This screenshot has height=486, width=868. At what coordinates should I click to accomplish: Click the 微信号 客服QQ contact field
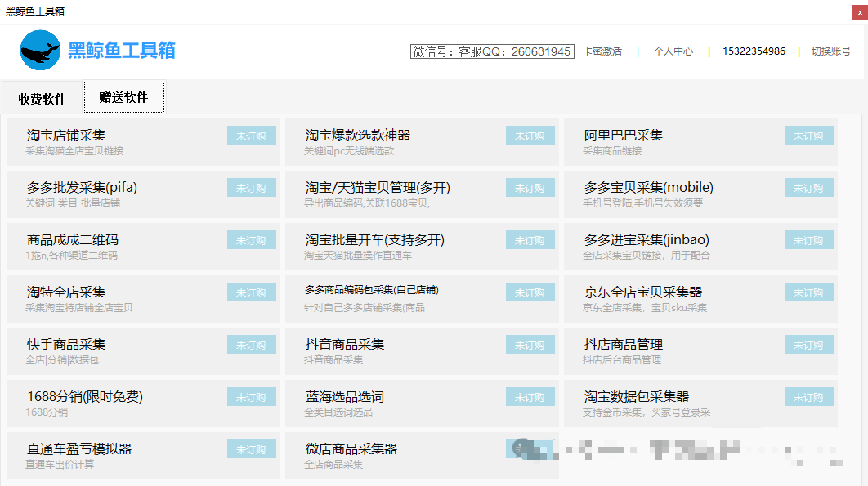[x=491, y=51]
